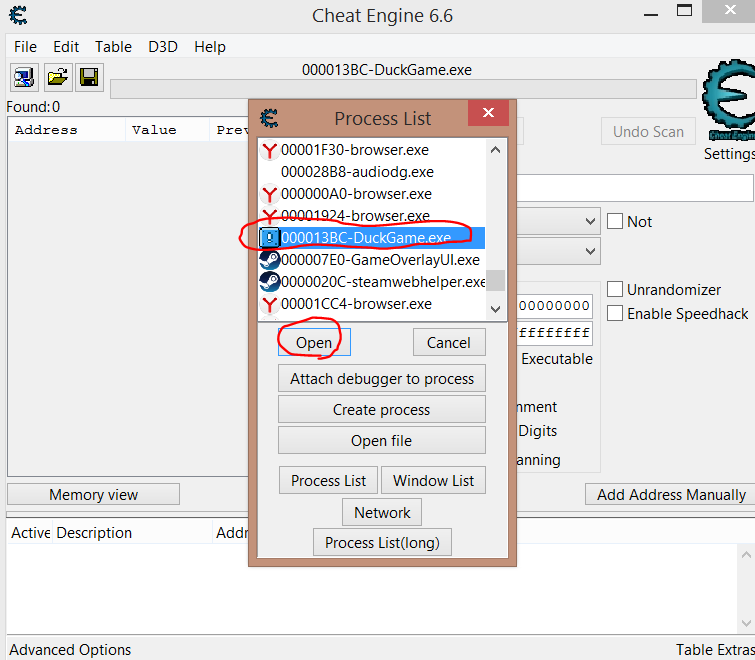Open Advanced Options at bottom left
Image resolution: width=755 pixels, height=660 pixels.
pyautogui.click(x=70, y=649)
